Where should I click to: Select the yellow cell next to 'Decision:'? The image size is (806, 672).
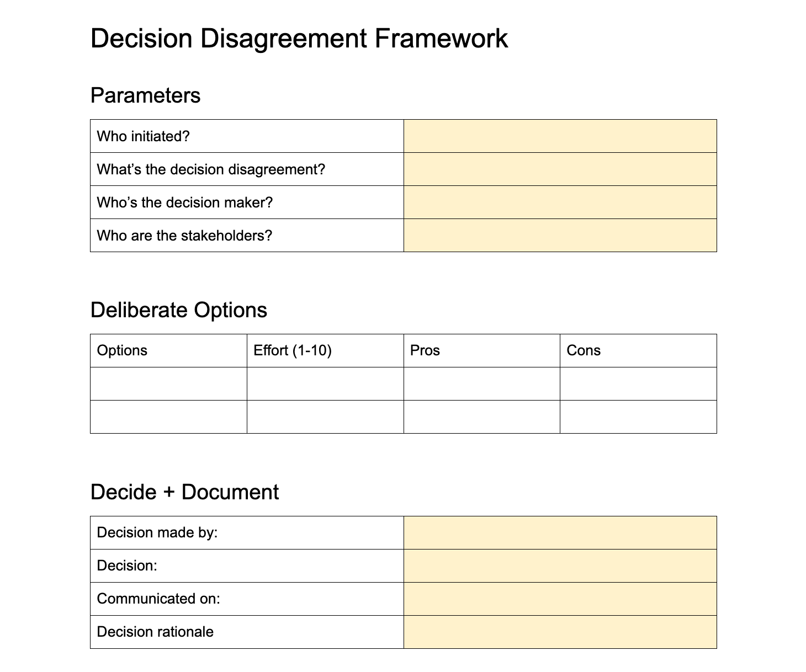coord(560,566)
